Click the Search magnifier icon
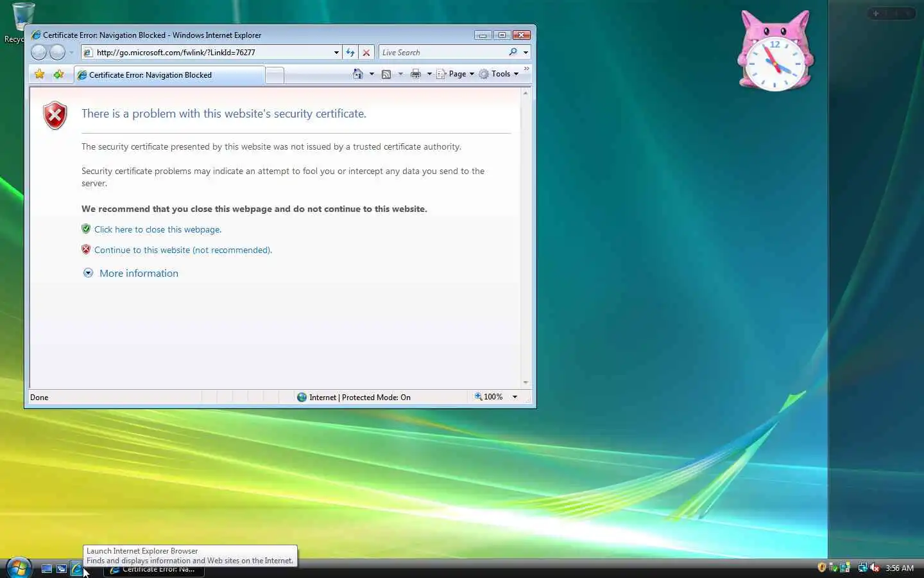This screenshot has width=924, height=578. [x=513, y=52]
